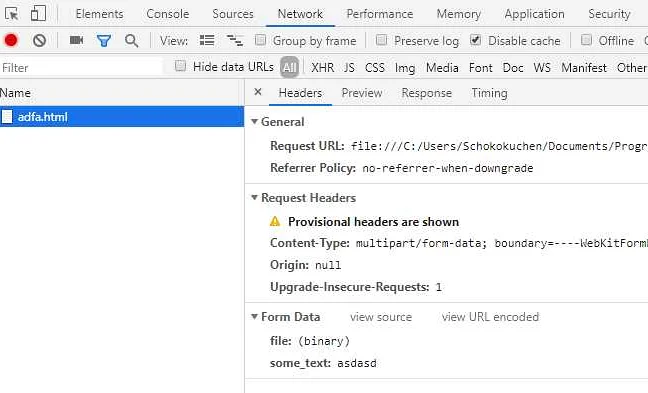The height and width of the screenshot is (393, 648).
Task: Enable Group by frame checkbox
Action: (x=260, y=40)
